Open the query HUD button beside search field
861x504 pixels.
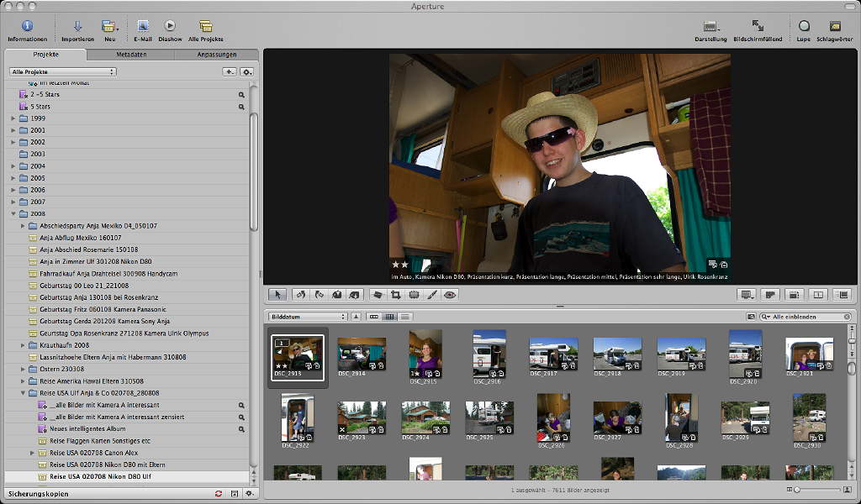point(751,317)
